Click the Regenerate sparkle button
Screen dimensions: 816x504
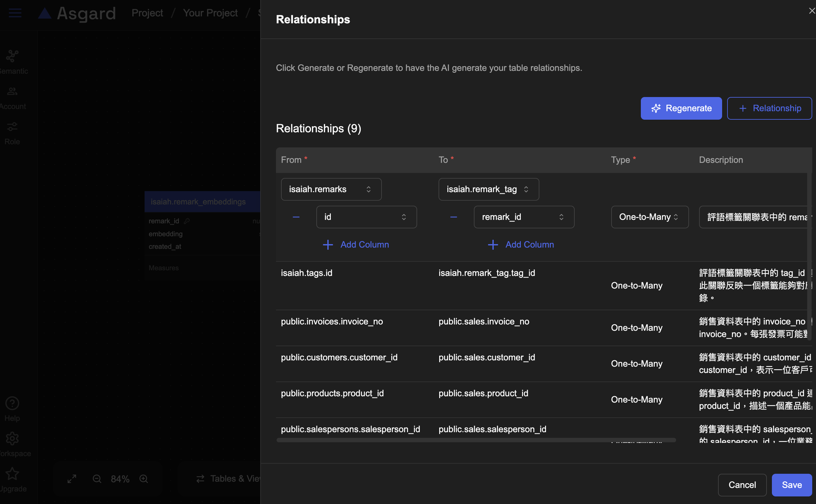click(x=681, y=108)
